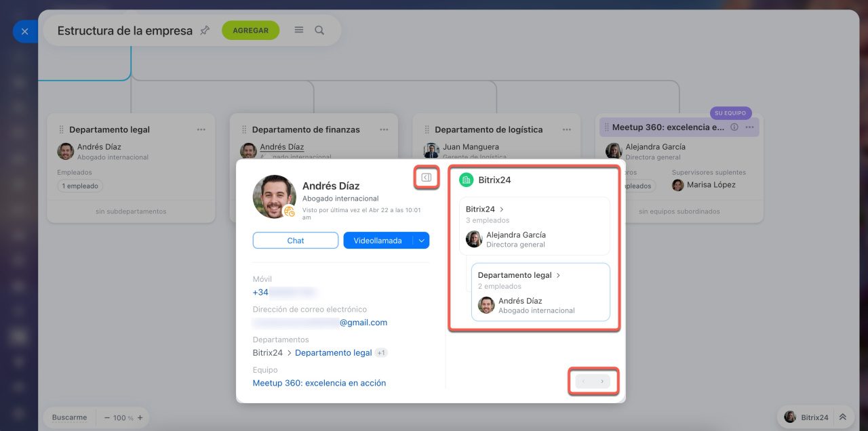This screenshot has width=868, height=431.
Task: Open the hamburger menu beside AGREGAR
Action: (299, 30)
